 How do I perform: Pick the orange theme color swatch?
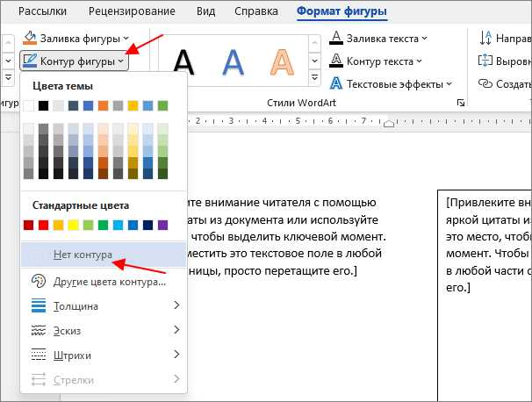[x=103, y=106]
